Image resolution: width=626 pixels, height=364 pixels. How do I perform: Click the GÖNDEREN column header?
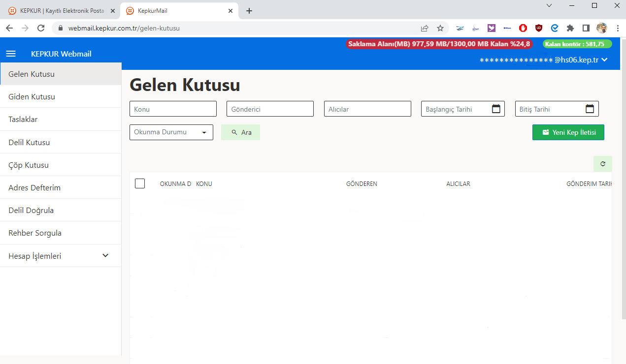[x=362, y=184]
